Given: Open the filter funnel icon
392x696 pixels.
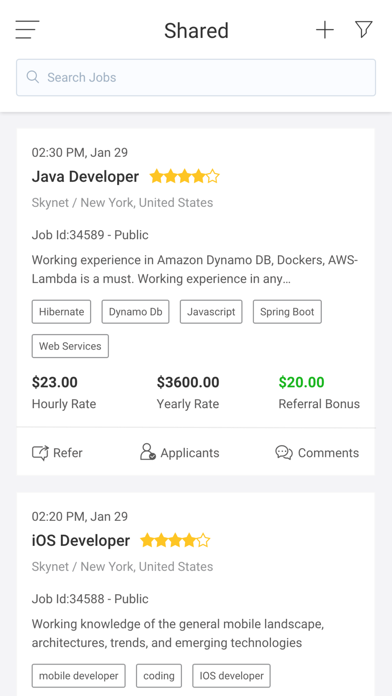Looking at the screenshot, I should [x=364, y=30].
